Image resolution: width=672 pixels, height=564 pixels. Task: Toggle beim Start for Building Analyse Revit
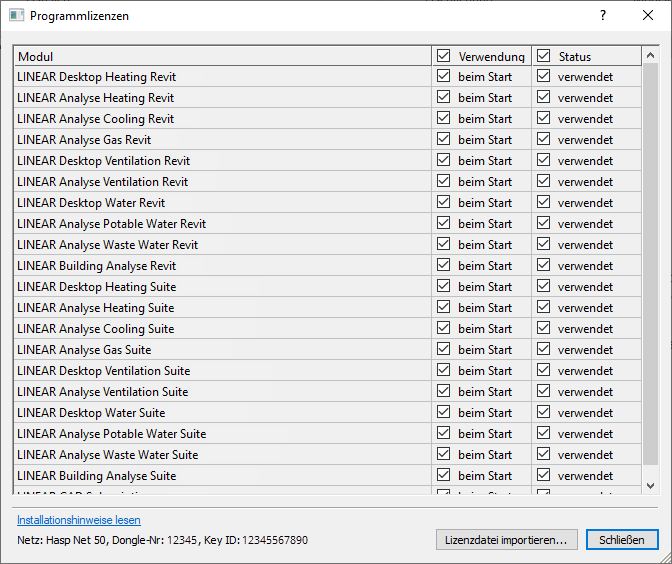(x=444, y=265)
